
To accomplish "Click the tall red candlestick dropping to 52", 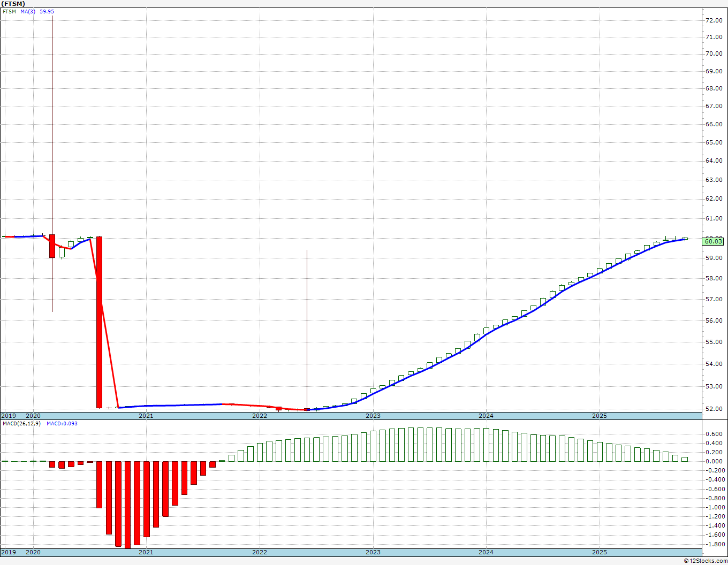I will click(x=99, y=322).
